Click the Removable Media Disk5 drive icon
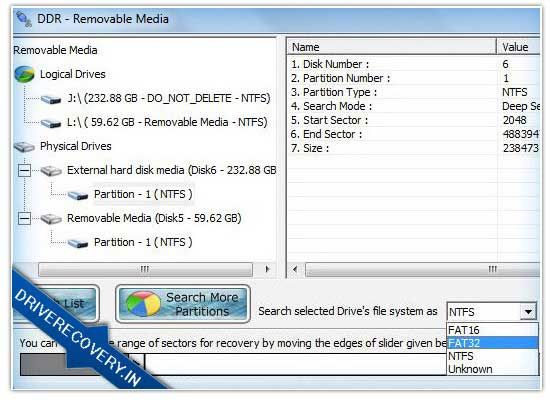 pos(51,219)
